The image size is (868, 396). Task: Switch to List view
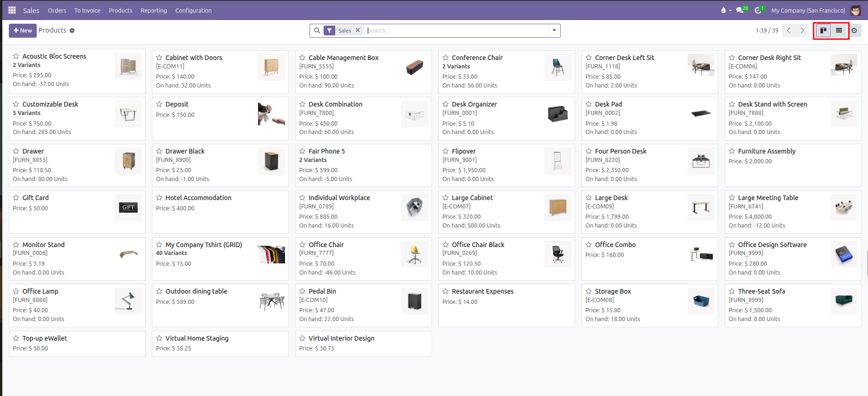click(839, 31)
